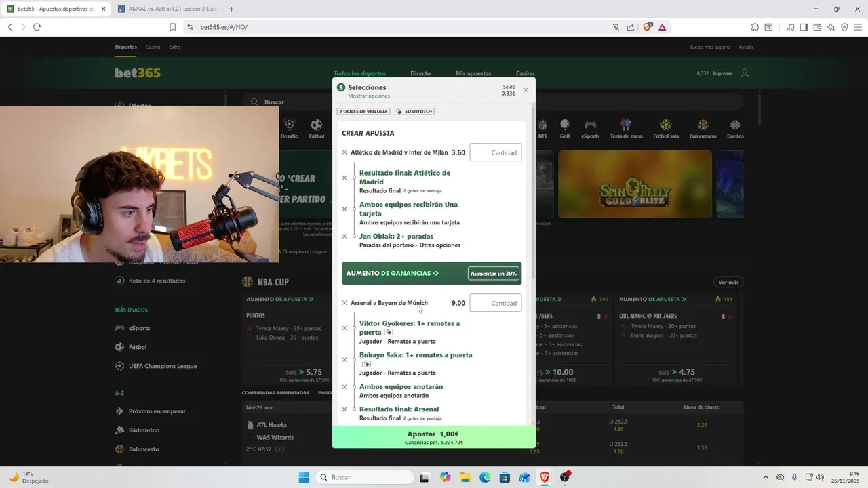This screenshot has width=868, height=488.
Task: Toggle Sustituto+ icon under Viktor Gyokeres
Action: click(x=389, y=333)
